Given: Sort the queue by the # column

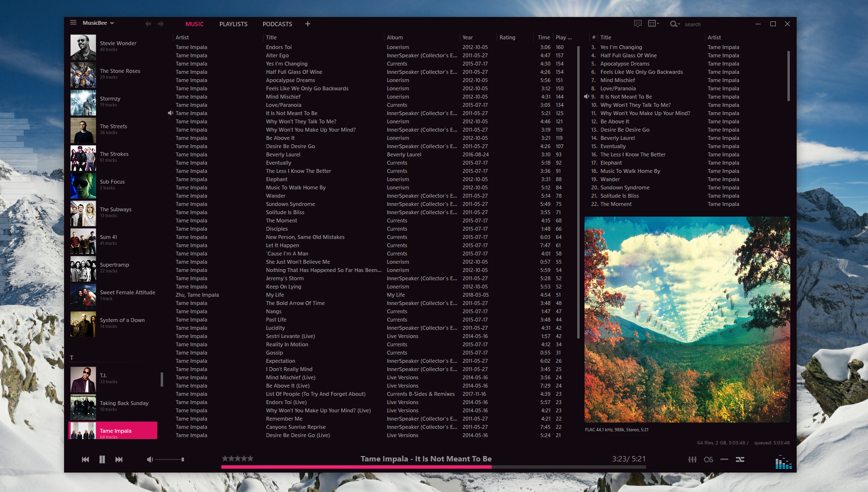Looking at the screenshot, I should [x=594, y=37].
